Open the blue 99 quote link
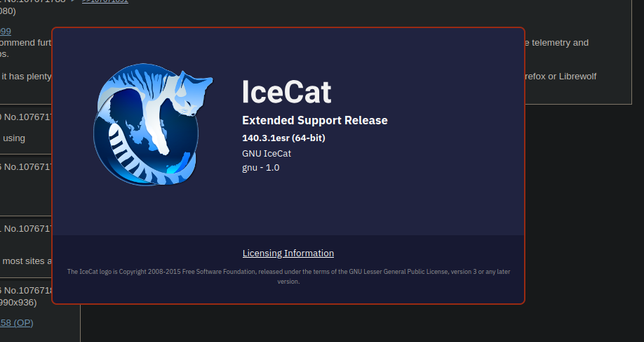644x342 pixels. pyautogui.click(x=6, y=31)
